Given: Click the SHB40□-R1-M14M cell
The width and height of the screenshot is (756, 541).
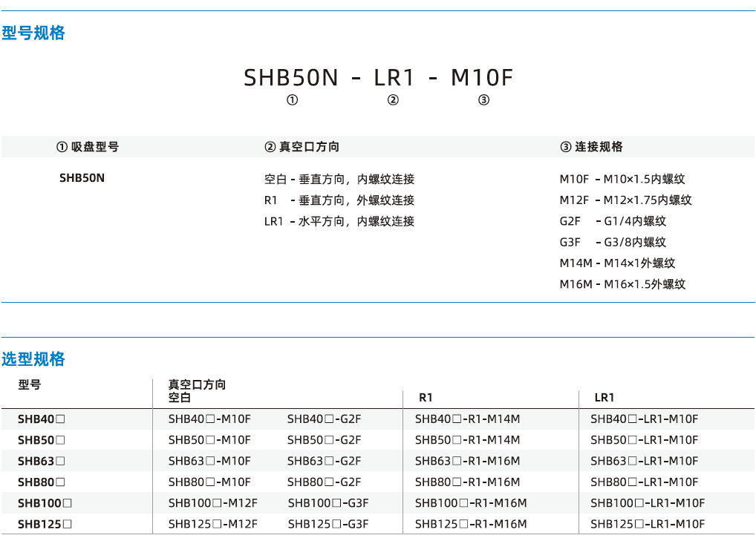Looking at the screenshot, I should click(468, 419).
